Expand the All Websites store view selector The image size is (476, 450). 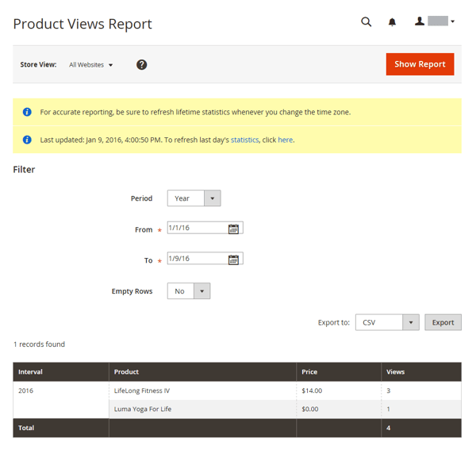click(x=91, y=65)
